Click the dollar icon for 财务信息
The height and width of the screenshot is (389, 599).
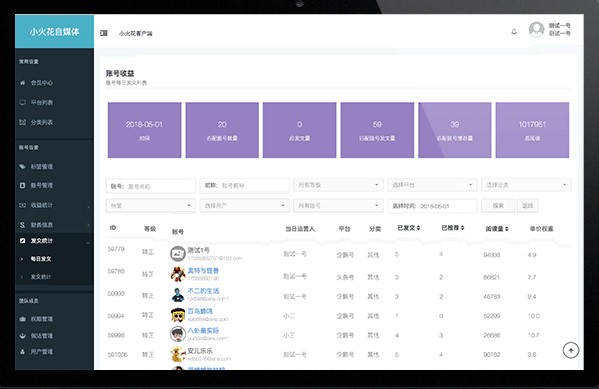[23, 225]
